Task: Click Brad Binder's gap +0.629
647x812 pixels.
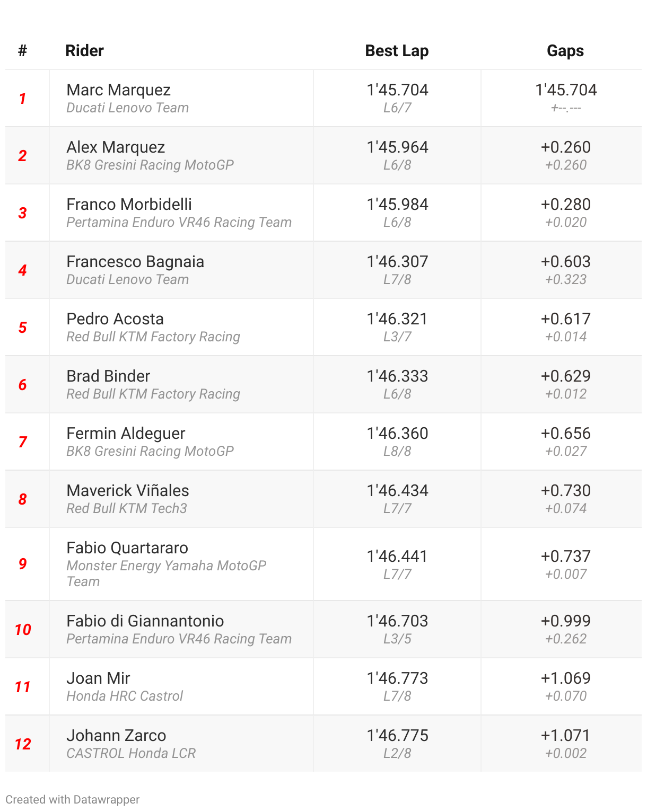Action: pyautogui.click(x=566, y=376)
